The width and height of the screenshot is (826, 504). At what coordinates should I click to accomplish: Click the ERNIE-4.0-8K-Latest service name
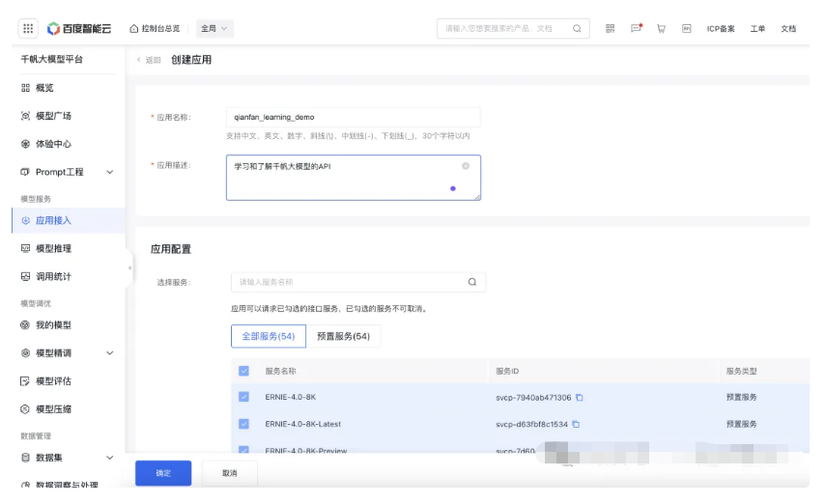[x=303, y=424]
